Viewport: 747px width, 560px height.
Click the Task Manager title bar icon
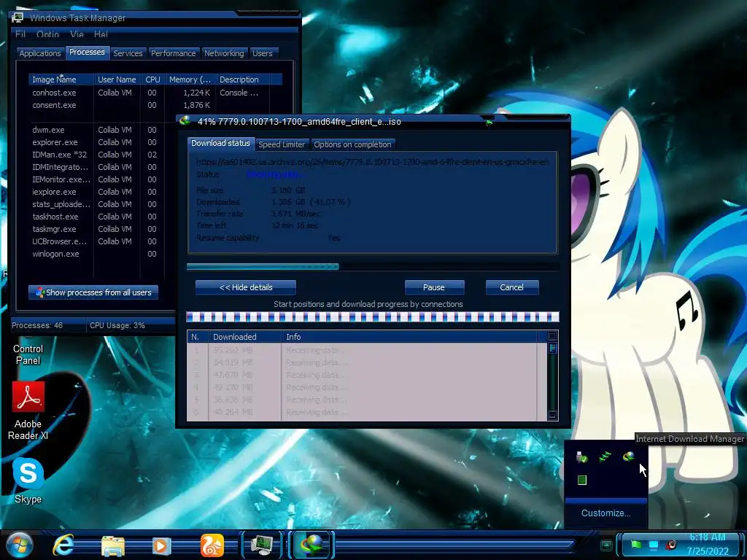(18, 17)
